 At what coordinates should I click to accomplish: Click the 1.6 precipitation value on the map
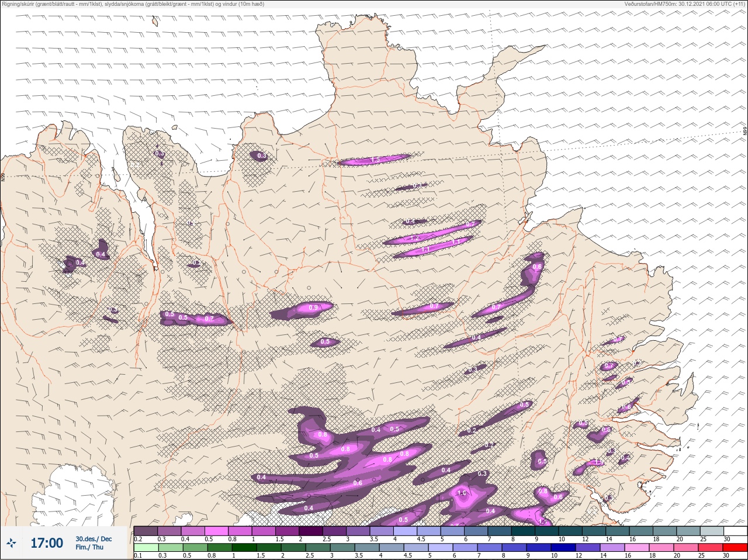click(x=462, y=493)
